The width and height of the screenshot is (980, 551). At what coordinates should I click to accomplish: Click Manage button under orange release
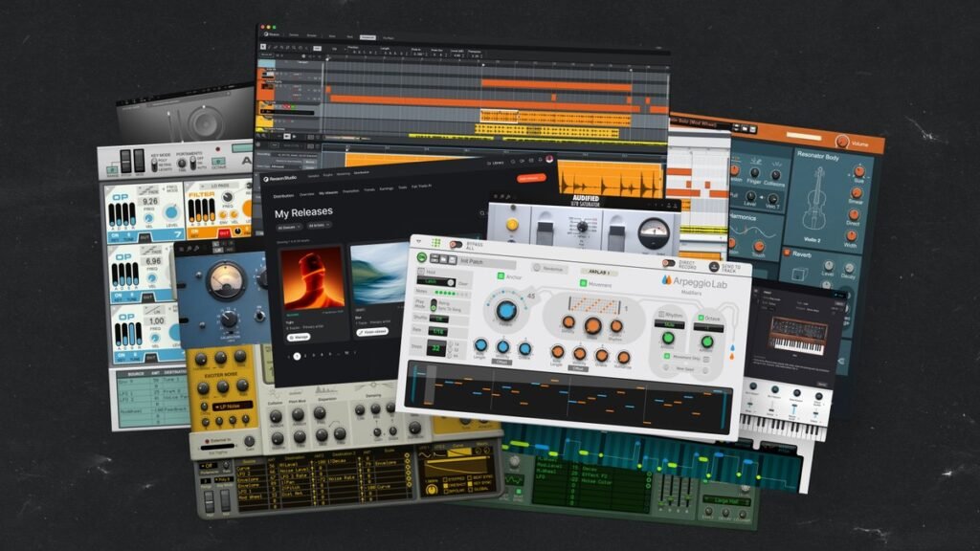click(x=299, y=337)
